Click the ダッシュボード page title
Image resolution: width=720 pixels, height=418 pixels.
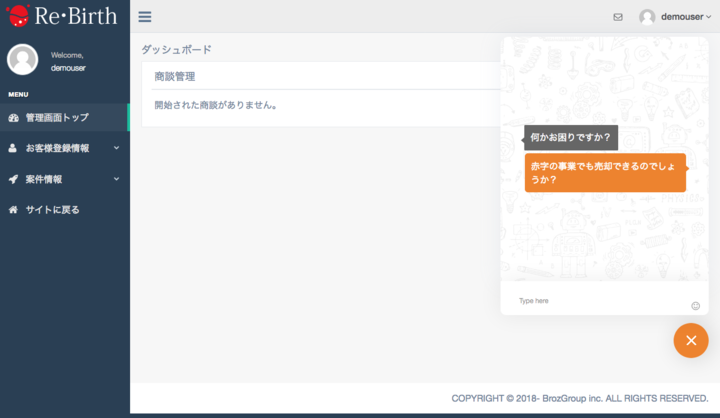pos(176,50)
